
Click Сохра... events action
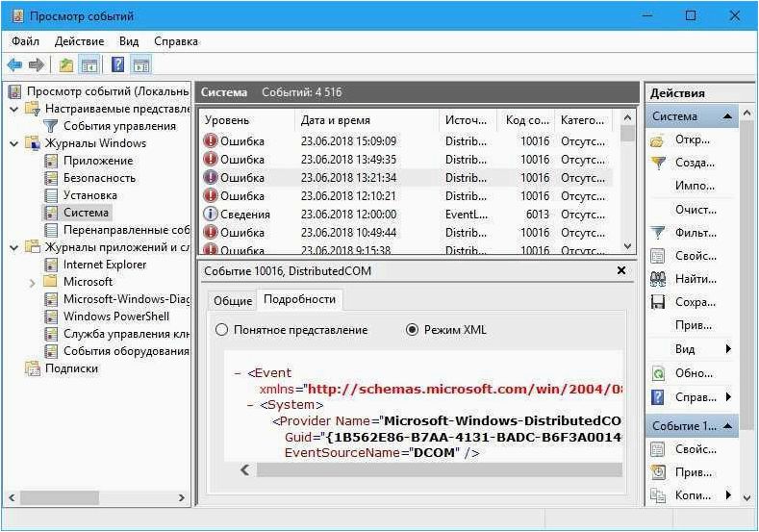tap(693, 302)
